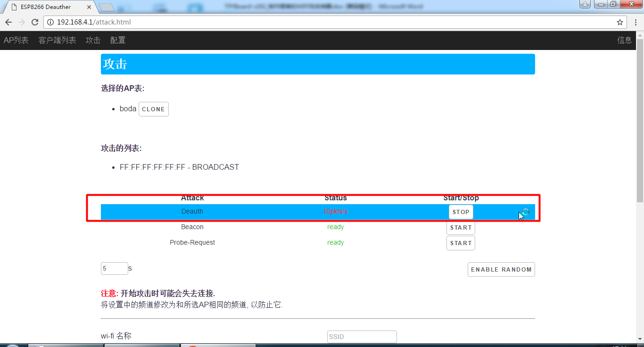
Task: Clone the boda access point
Action: [x=153, y=109]
